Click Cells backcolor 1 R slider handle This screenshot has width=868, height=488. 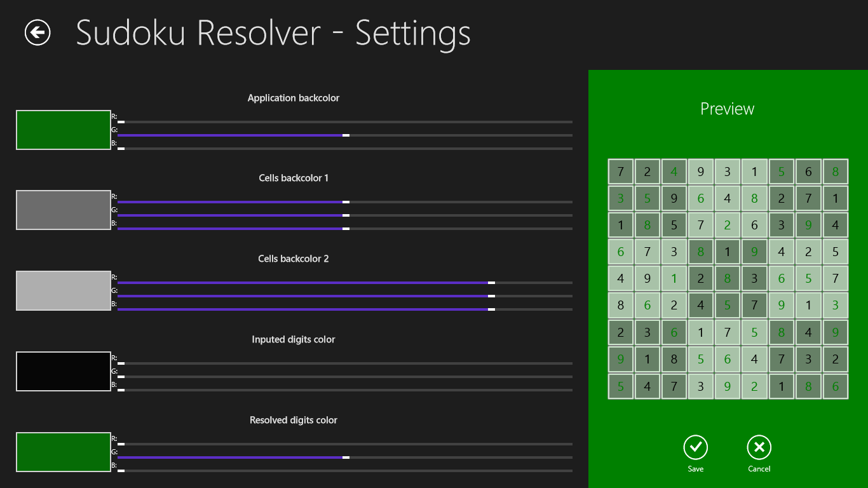click(346, 202)
